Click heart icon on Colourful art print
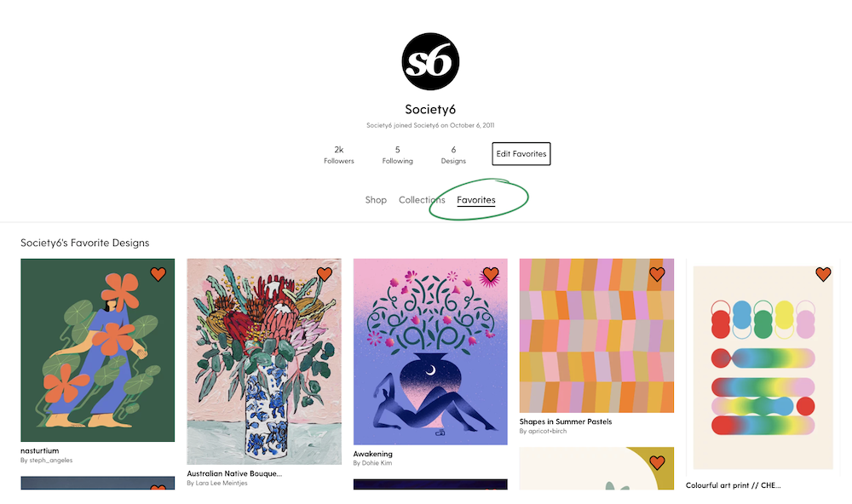The height and width of the screenshot is (504, 852). (x=823, y=274)
